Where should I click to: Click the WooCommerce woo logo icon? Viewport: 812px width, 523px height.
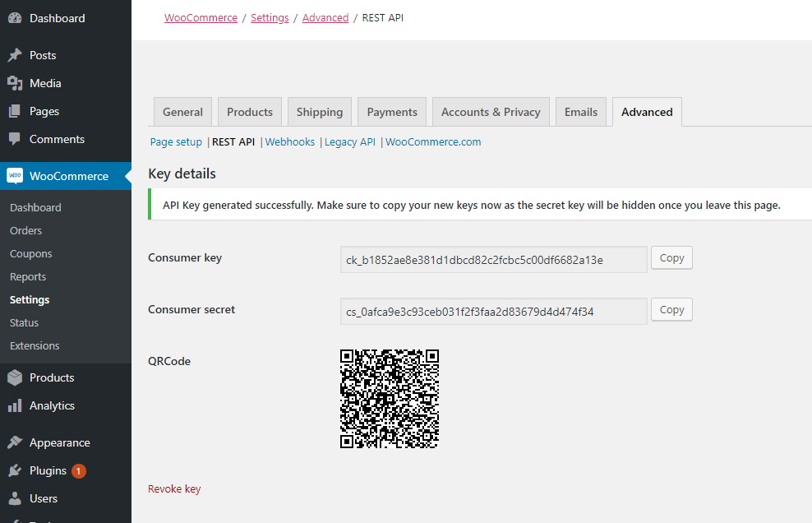(x=15, y=176)
